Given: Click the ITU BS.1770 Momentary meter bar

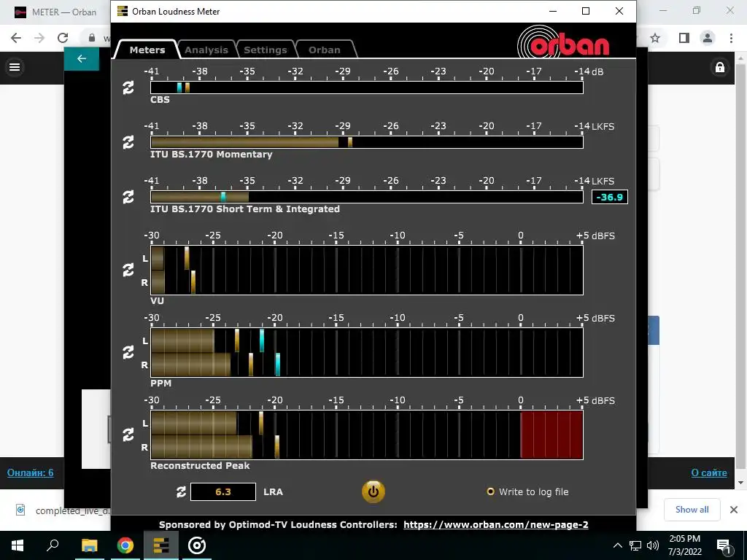Looking at the screenshot, I should 367,142.
